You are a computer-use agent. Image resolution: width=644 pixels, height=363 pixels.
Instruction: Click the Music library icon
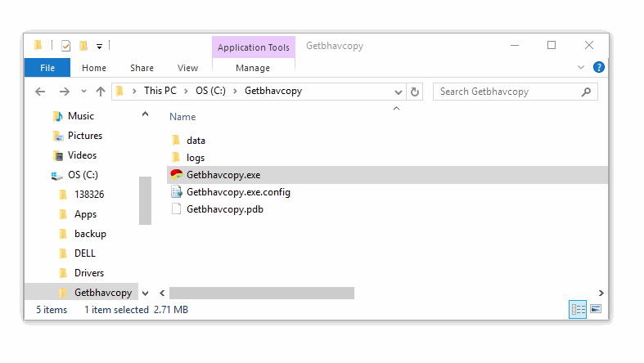point(58,116)
